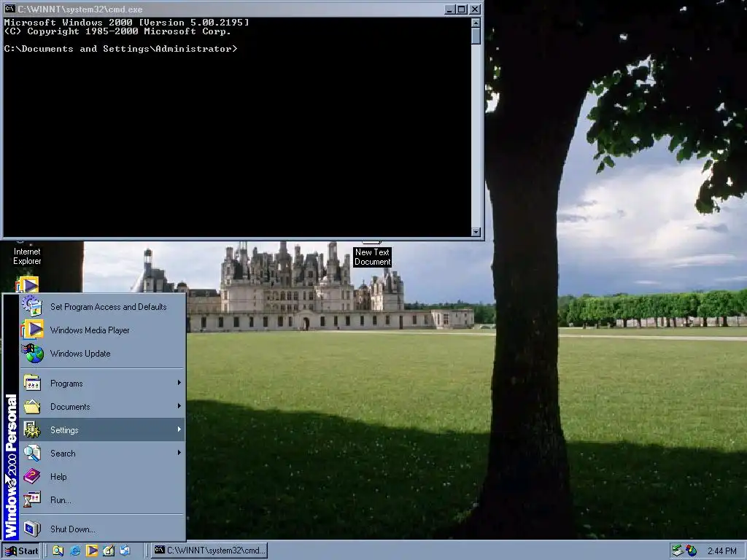The height and width of the screenshot is (560, 747).
Task: Select the New Text Document desktop label
Action: [x=372, y=257]
